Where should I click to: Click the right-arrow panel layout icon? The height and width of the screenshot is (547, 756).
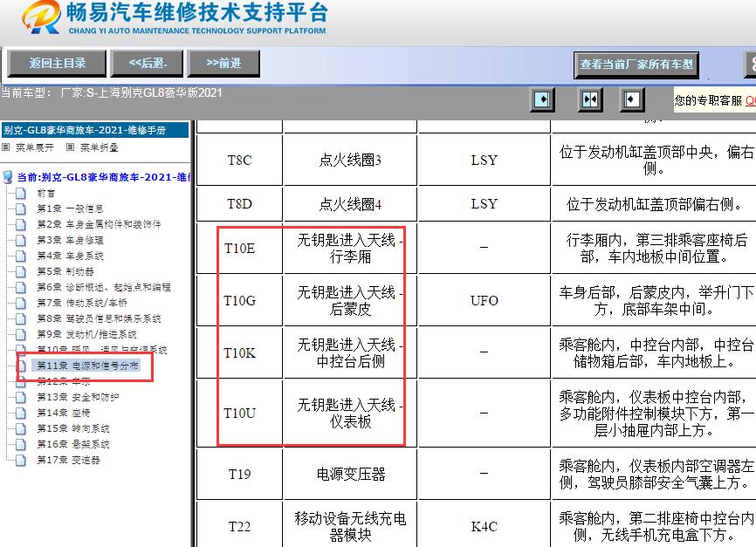pos(542,99)
